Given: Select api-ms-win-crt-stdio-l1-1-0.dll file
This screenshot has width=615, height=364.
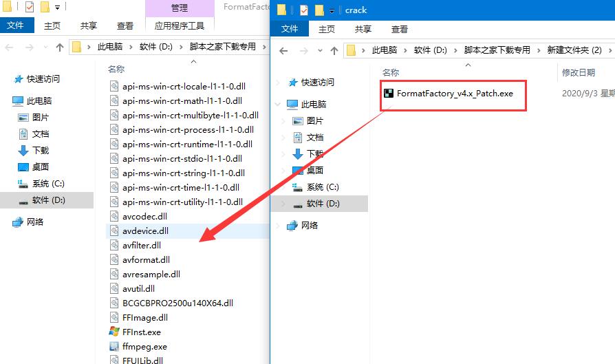Looking at the screenshot, I should (182, 158).
